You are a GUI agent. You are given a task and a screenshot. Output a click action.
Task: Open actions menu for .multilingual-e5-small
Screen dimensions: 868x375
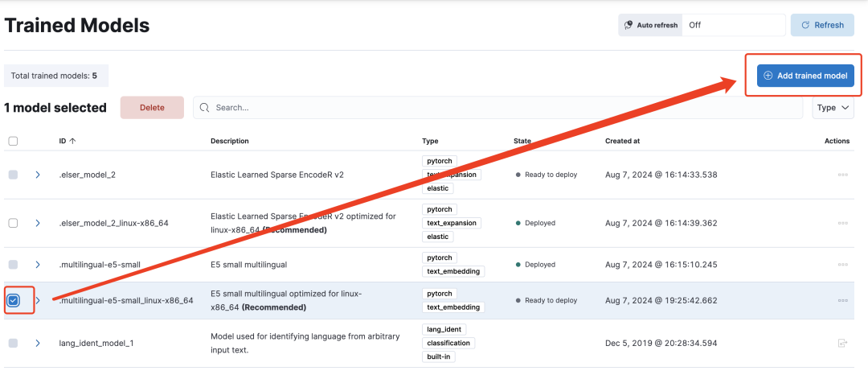click(842, 265)
